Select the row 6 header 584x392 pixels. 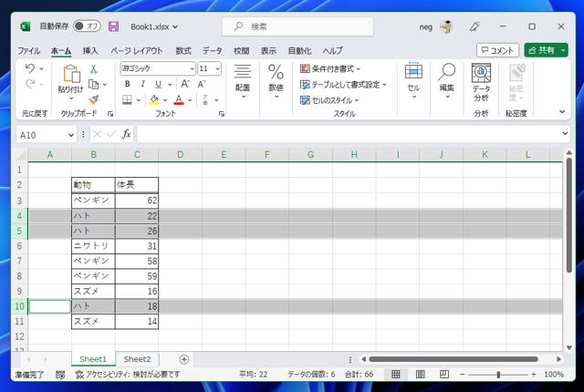(x=19, y=246)
